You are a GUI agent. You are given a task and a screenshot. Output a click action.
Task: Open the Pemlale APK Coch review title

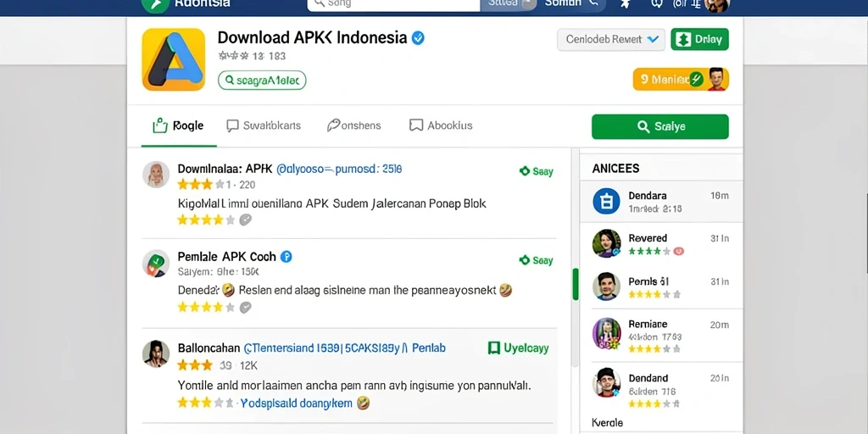pyautogui.click(x=226, y=257)
